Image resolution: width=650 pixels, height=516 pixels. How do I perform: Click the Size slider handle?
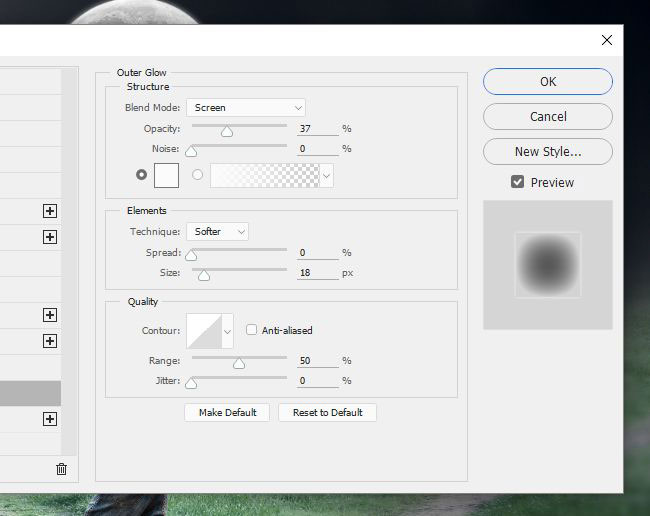(x=204, y=275)
